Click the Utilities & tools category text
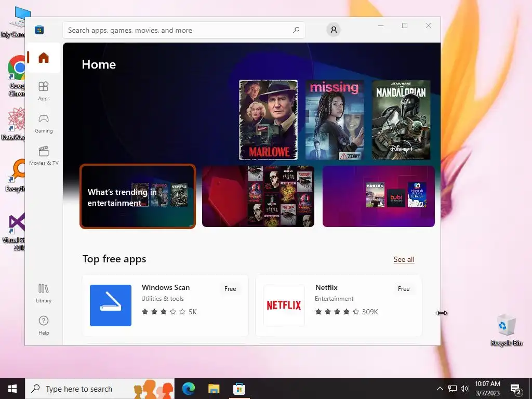 tap(163, 299)
